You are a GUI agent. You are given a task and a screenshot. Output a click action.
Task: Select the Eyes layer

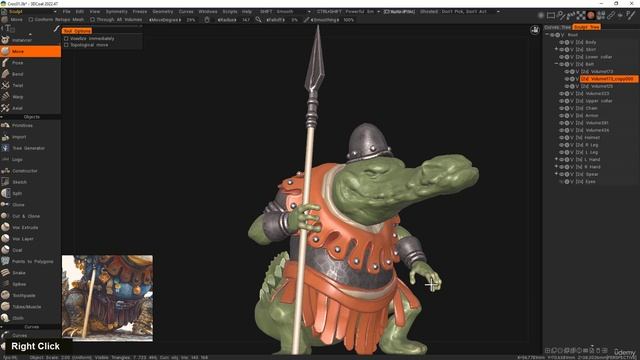click(590, 182)
